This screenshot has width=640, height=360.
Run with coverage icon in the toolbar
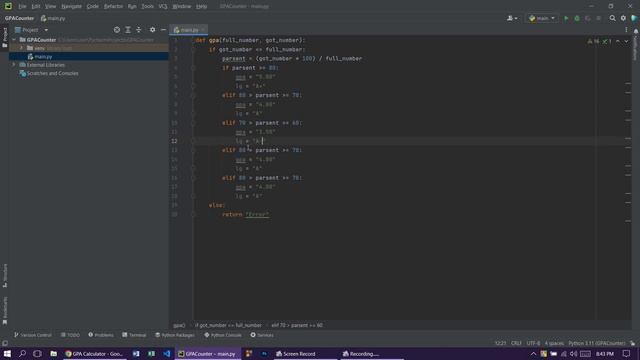(588, 18)
